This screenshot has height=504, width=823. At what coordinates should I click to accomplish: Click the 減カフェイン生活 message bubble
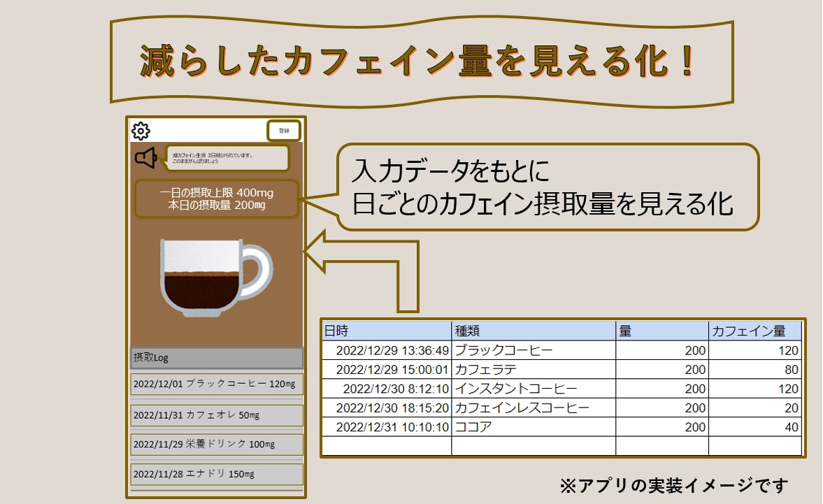click(227, 158)
